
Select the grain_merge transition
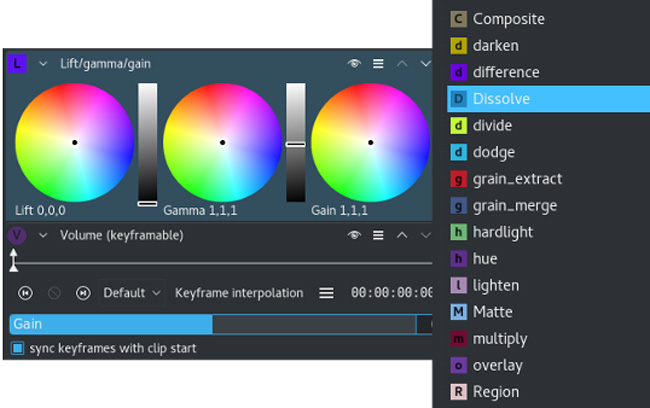pos(548,205)
